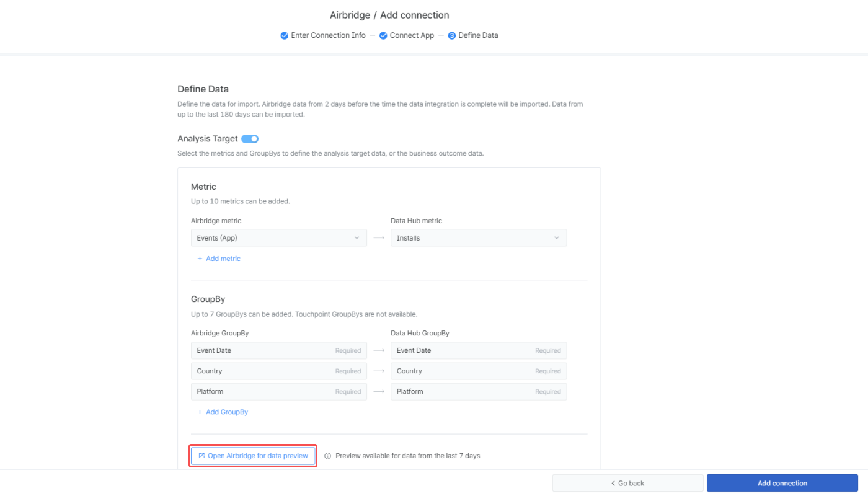The height and width of the screenshot is (496, 868).
Task: Click the Platform Airbridge GroupBy field
Action: [x=279, y=391]
